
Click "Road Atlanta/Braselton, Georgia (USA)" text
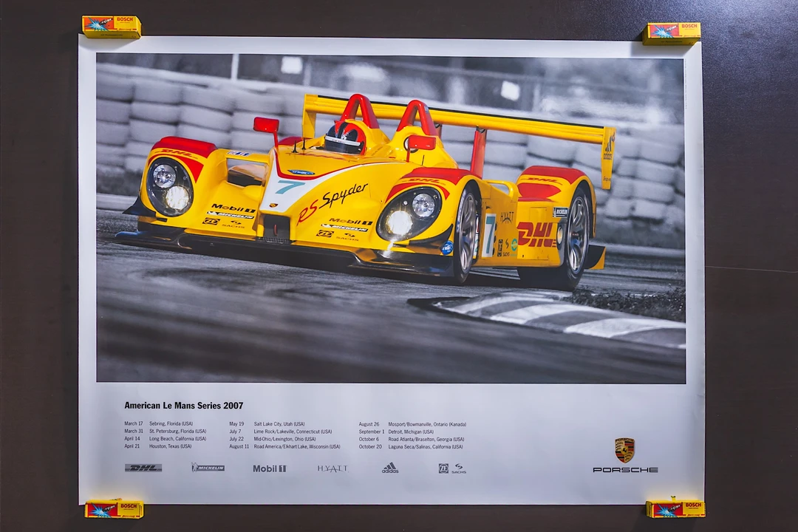426,439
